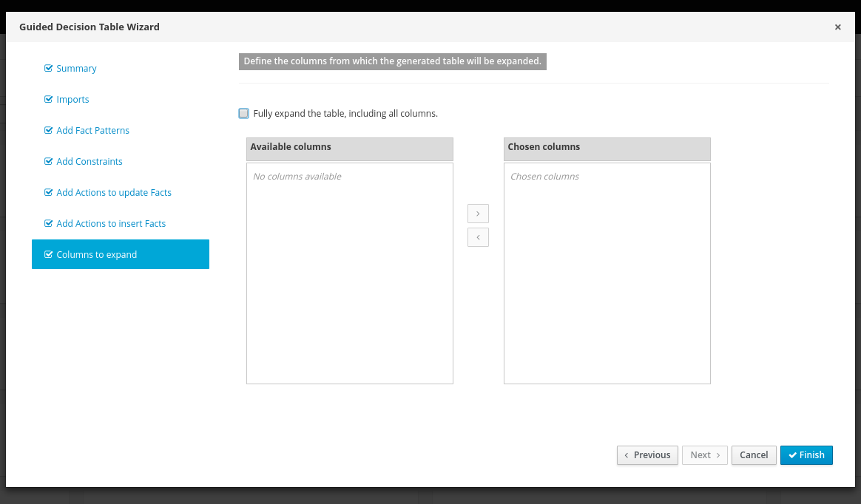Image resolution: width=861 pixels, height=504 pixels.
Task: Go to the Imports wizard page
Action: click(x=72, y=100)
